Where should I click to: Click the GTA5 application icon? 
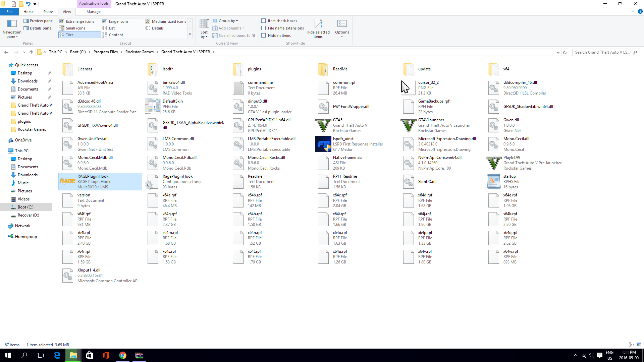(323, 125)
